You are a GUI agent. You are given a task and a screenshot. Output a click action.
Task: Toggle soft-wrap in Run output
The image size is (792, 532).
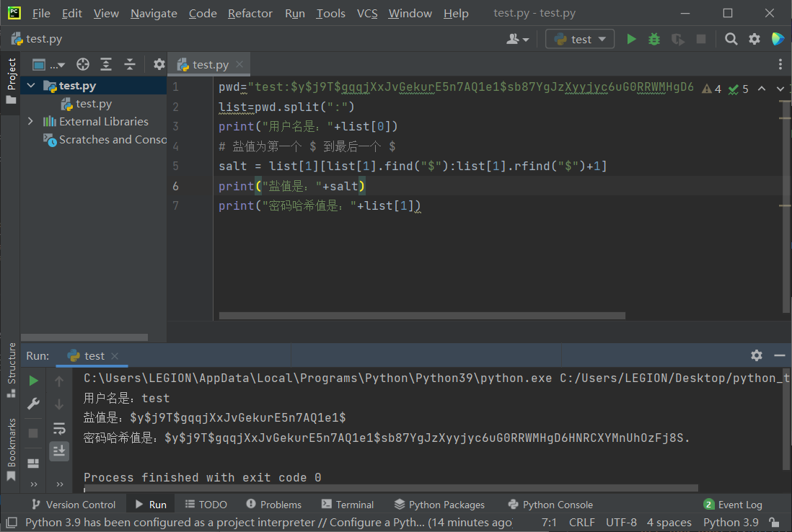pyautogui.click(x=59, y=429)
